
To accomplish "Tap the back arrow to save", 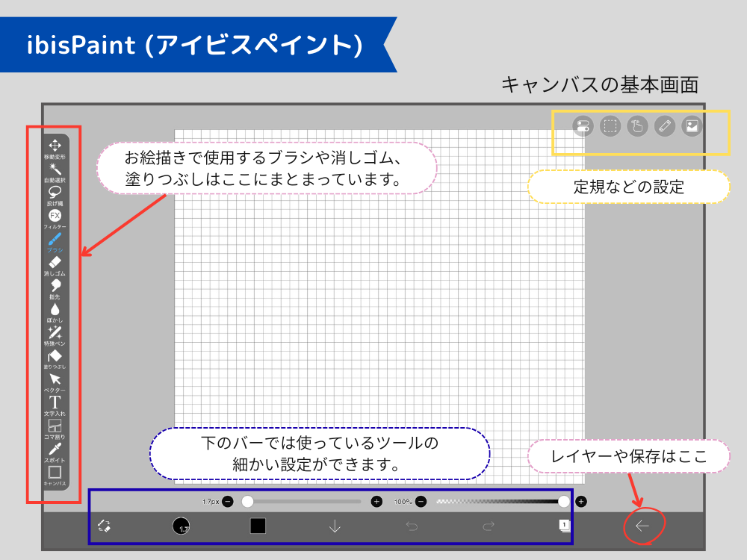I will pyautogui.click(x=642, y=526).
